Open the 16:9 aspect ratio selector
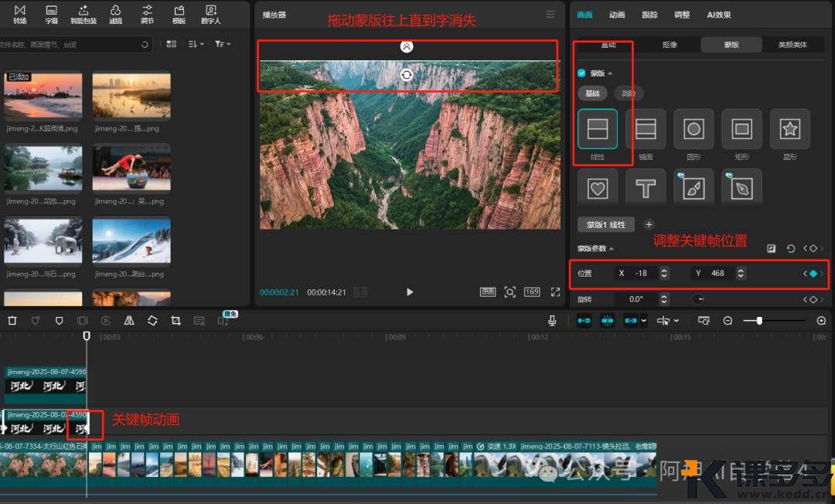The height and width of the screenshot is (504, 835). point(532,291)
